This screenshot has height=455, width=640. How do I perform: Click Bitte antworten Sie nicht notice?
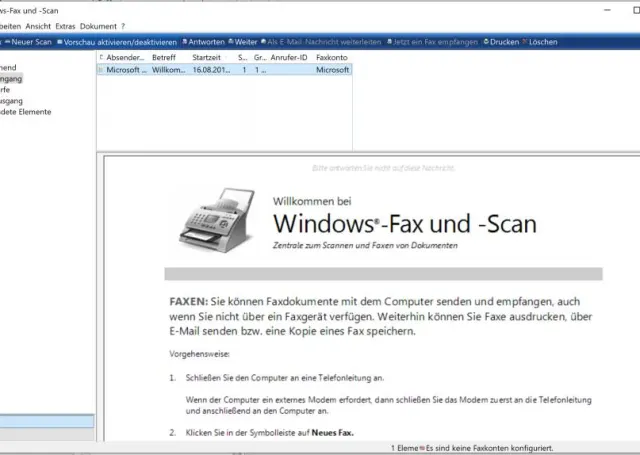383,168
